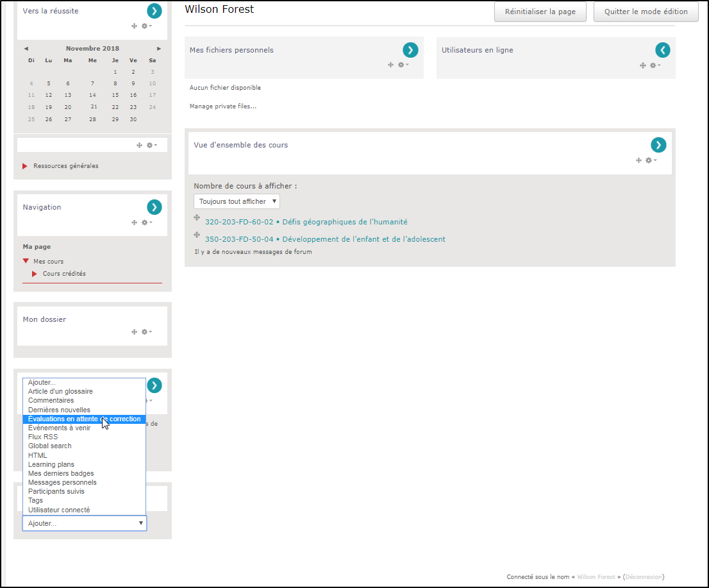Open the Toujours tout afficher dropdown
This screenshot has height=588, width=709.
[237, 201]
